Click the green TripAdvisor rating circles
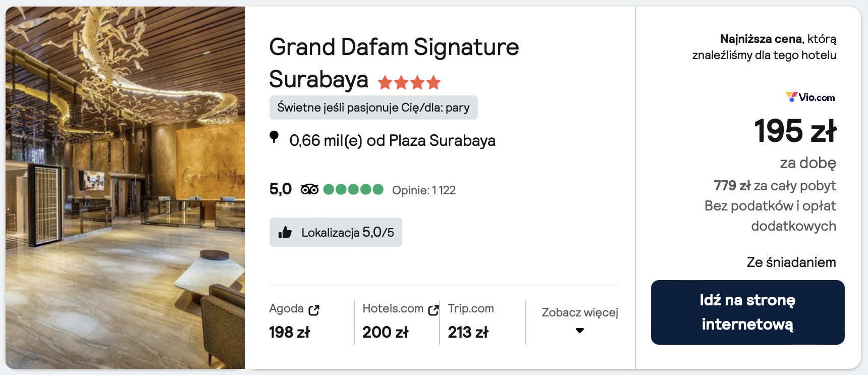Viewport: 868px width, 375px height. [x=353, y=190]
